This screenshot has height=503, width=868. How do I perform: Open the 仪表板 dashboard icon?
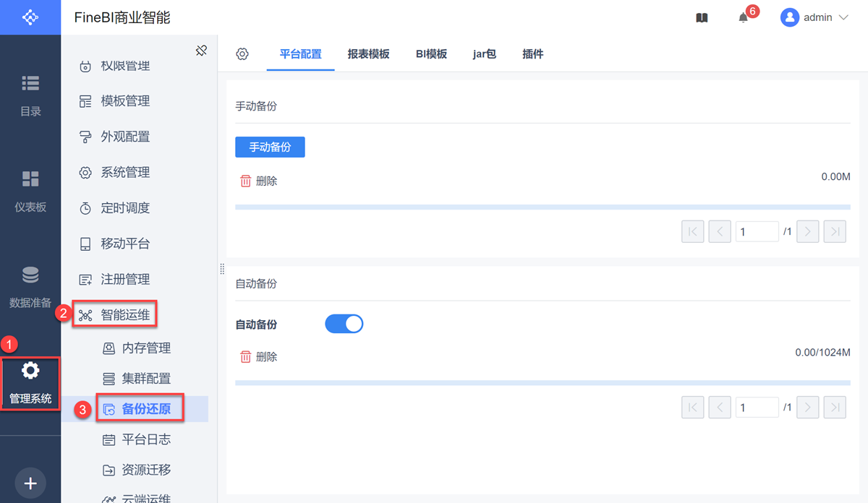30,179
